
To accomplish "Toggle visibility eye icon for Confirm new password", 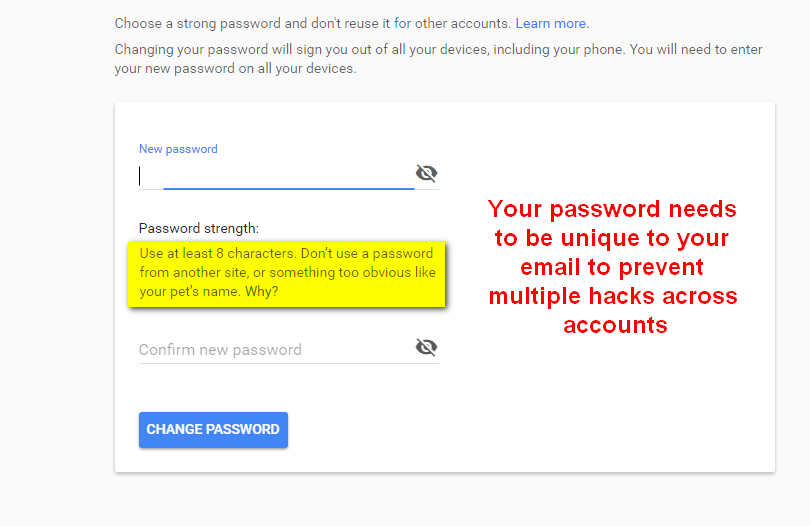I will point(426,347).
